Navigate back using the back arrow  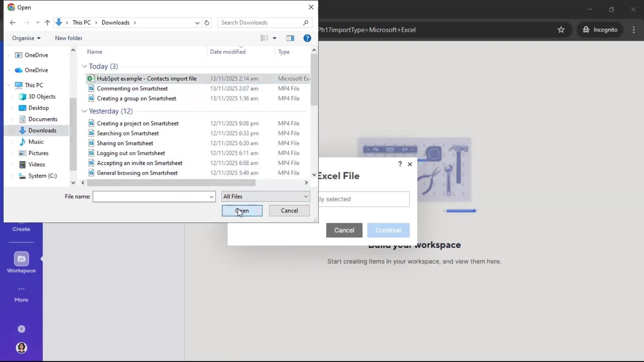coord(12,22)
